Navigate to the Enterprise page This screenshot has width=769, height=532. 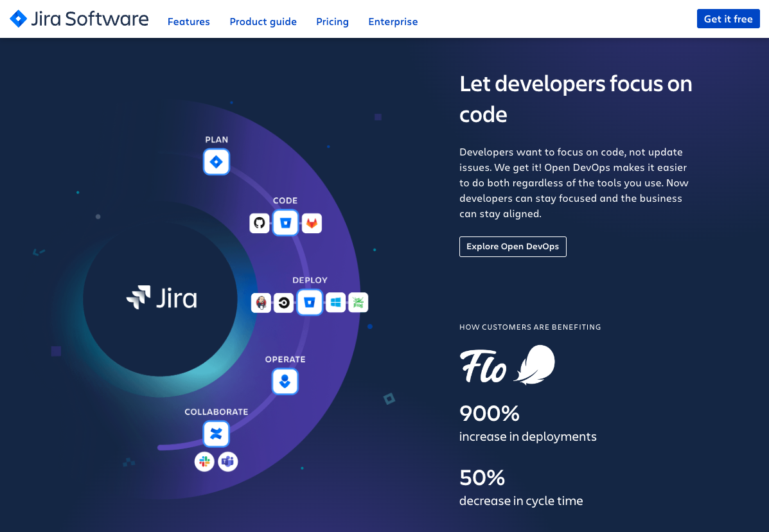point(393,22)
